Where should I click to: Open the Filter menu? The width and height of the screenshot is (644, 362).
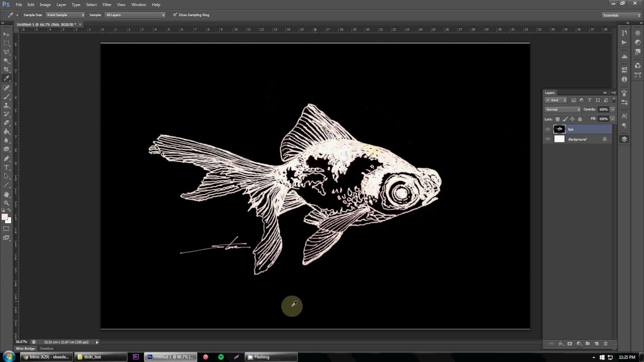click(x=107, y=5)
